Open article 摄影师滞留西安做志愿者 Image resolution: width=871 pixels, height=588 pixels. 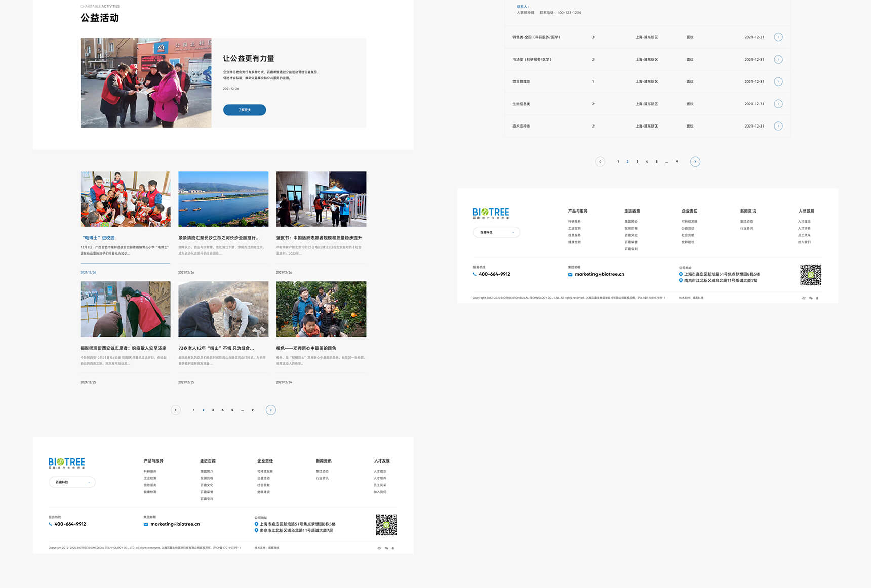[x=123, y=348]
